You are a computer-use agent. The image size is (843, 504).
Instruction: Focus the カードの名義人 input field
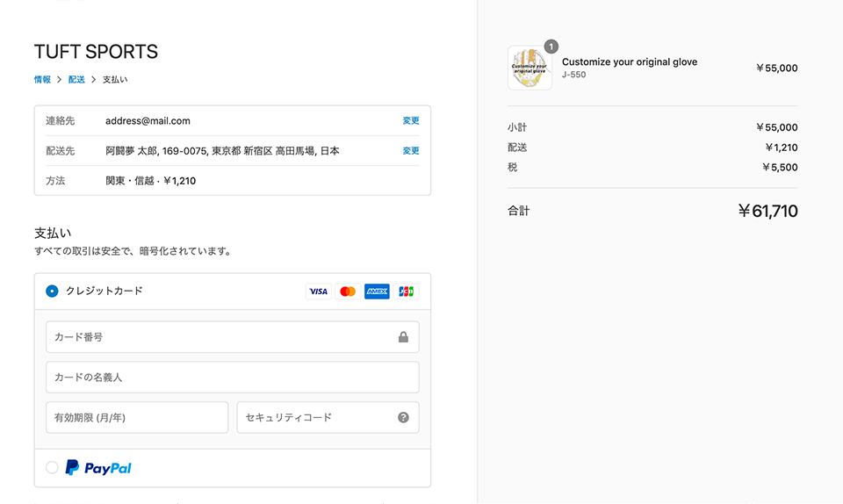[232, 378]
